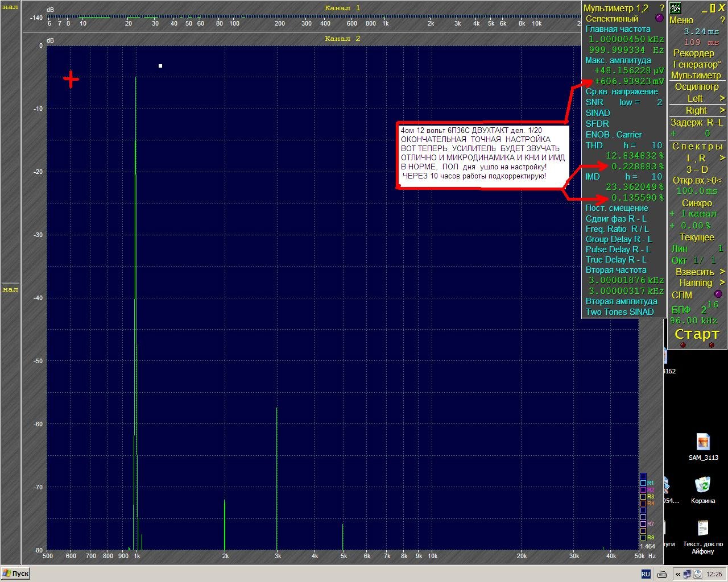Image resolution: width=728 pixels, height=582 pixels.
Task: Toggle the СПМ purple indicator light
Action: pyautogui.click(x=718, y=294)
